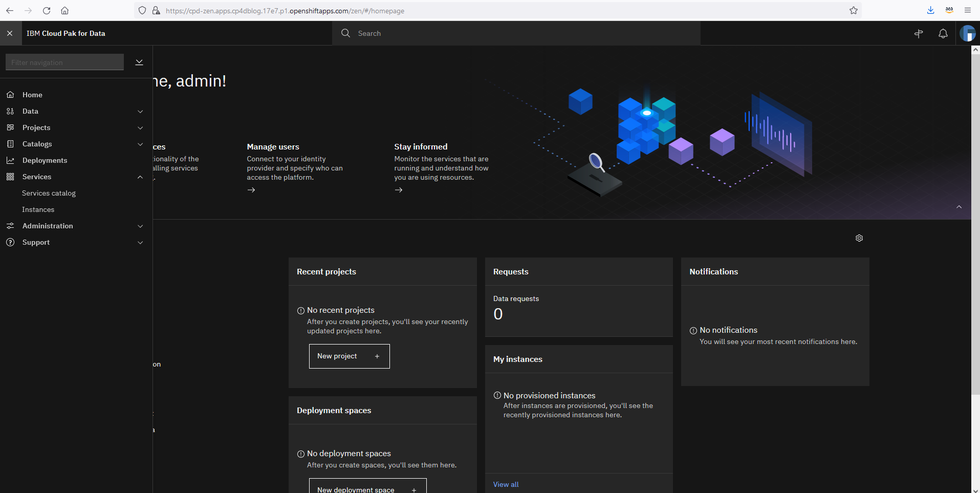
Task: Click the signpost icon next to the bell
Action: point(919,33)
